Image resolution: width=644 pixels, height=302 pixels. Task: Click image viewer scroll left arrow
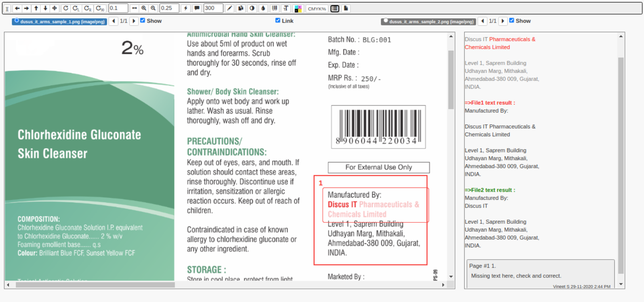pos(8,285)
